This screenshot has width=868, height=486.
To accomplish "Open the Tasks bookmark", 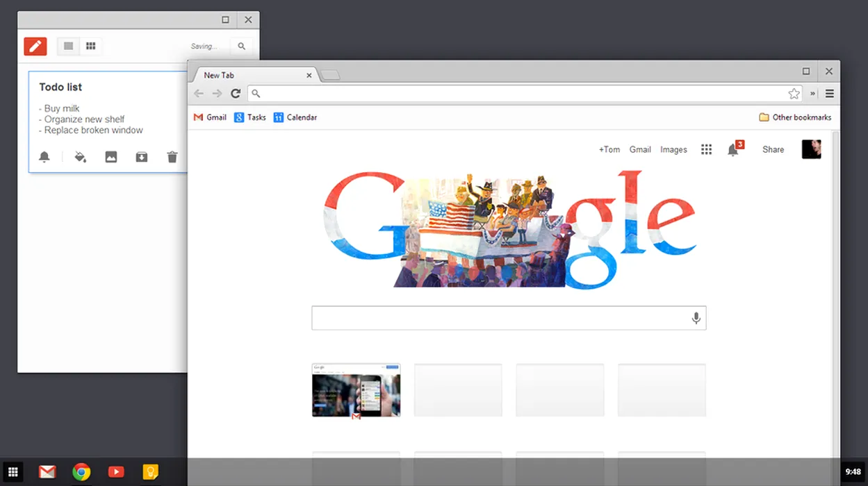I will (x=250, y=117).
